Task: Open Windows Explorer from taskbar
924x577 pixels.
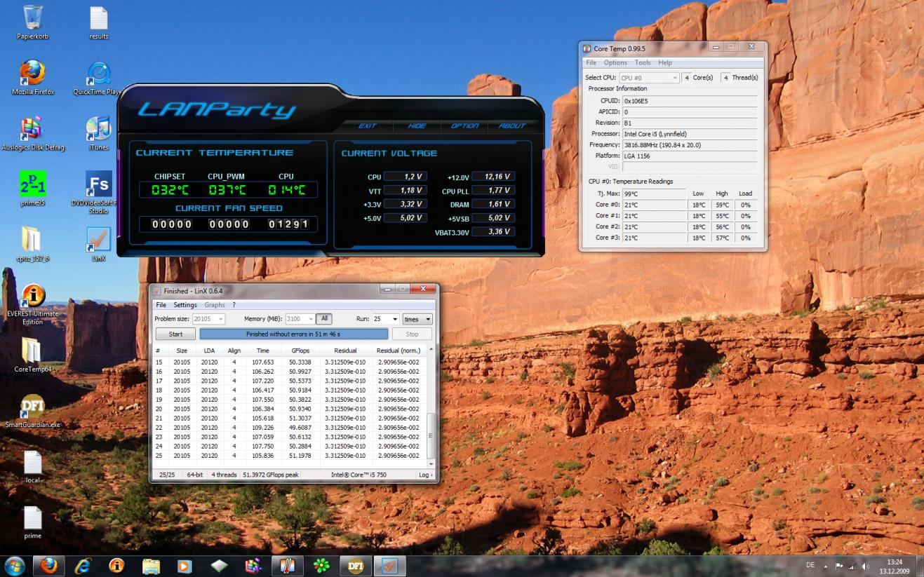Action: [151, 566]
